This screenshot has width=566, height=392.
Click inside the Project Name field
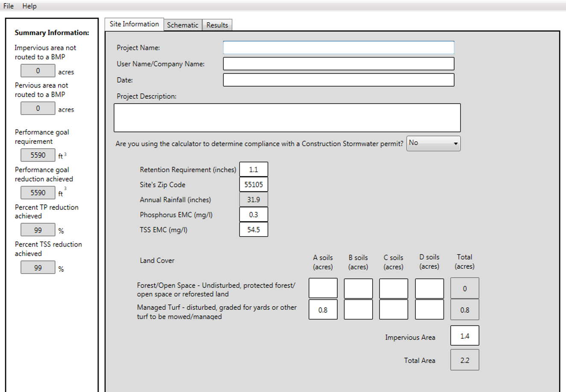click(x=338, y=47)
